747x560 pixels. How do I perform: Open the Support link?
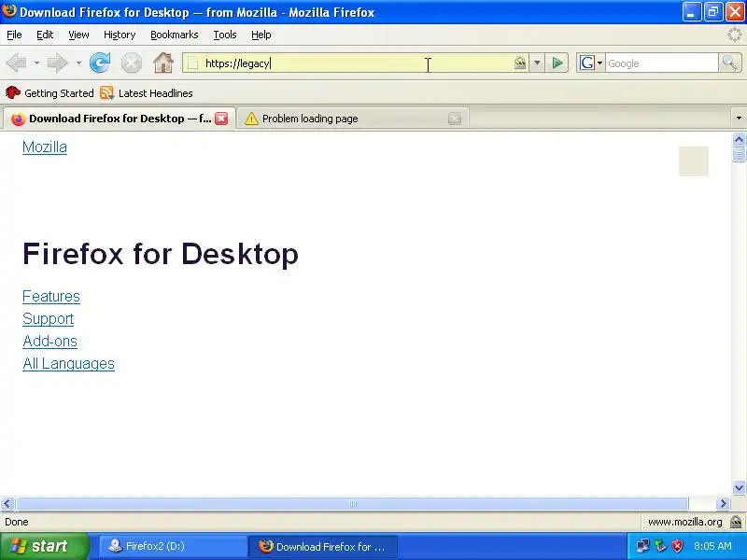pos(49,318)
